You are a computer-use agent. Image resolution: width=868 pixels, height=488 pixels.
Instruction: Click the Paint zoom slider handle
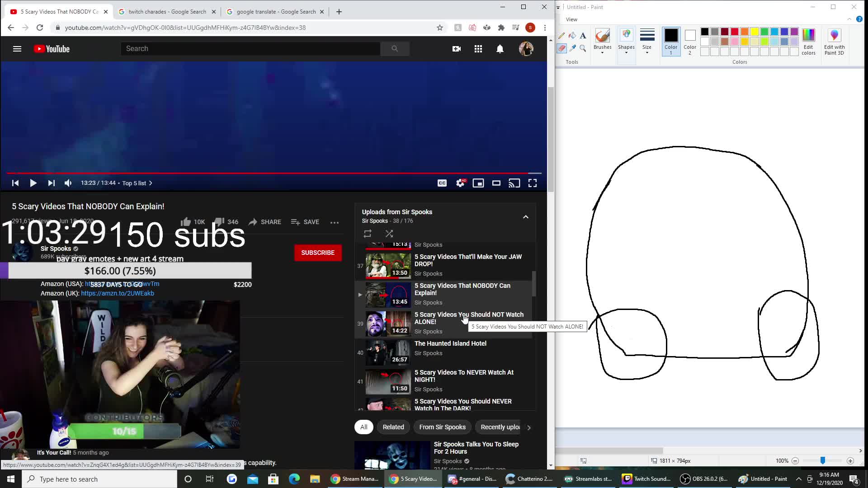click(x=822, y=460)
